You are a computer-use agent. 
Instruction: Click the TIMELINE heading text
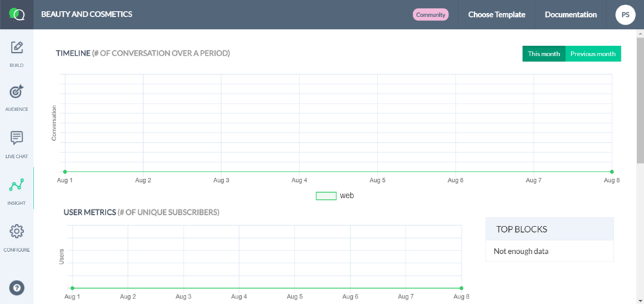[143, 54]
